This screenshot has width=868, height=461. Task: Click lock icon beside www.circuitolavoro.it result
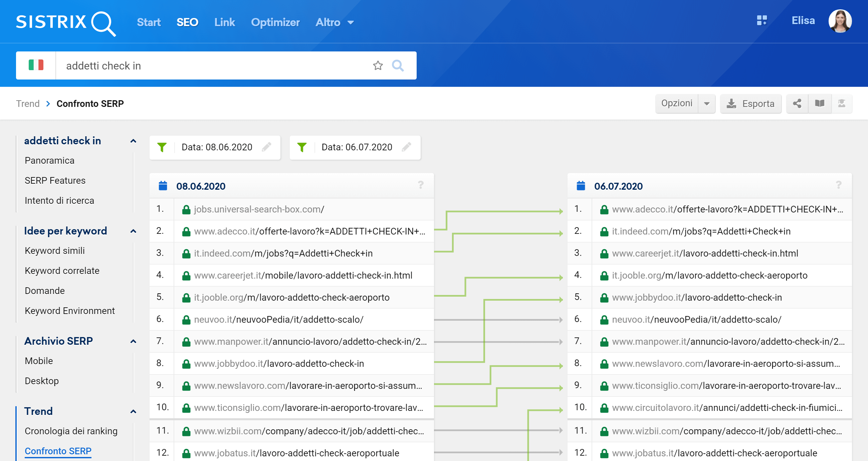coord(604,408)
